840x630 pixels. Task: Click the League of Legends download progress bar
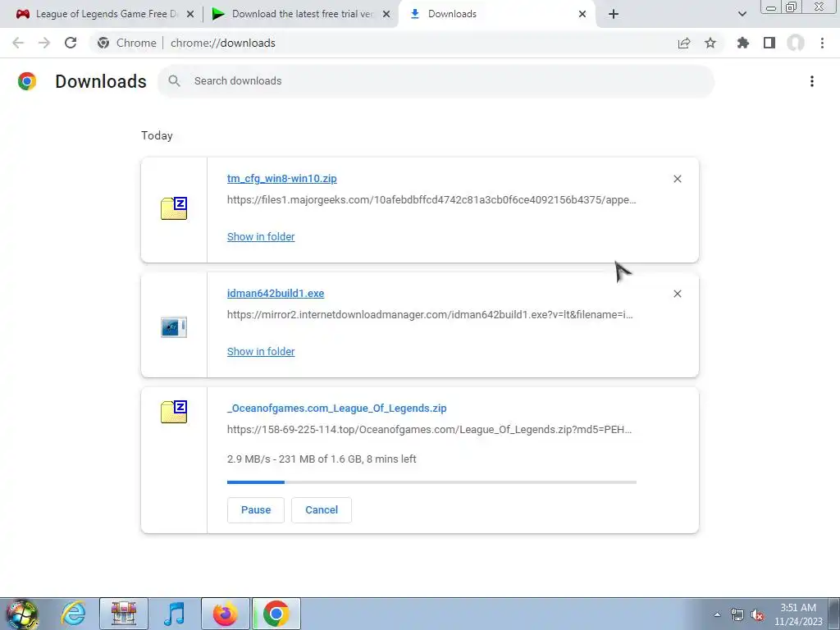431,482
